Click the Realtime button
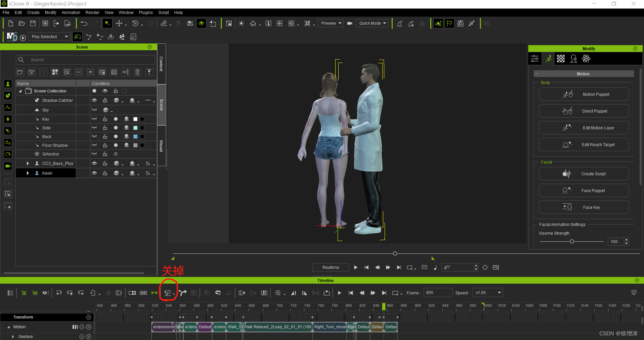The image size is (644, 340). pos(331,268)
